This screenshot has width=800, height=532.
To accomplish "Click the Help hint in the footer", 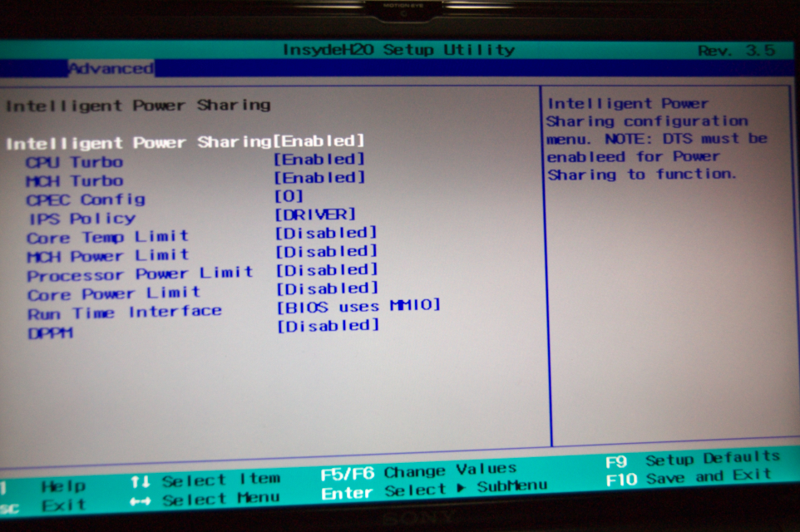I will click(x=63, y=486).
